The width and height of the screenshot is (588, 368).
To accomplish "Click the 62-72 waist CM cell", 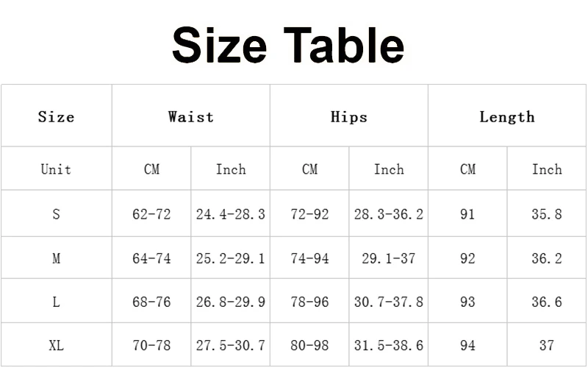I will pyautogui.click(x=151, y=214).
